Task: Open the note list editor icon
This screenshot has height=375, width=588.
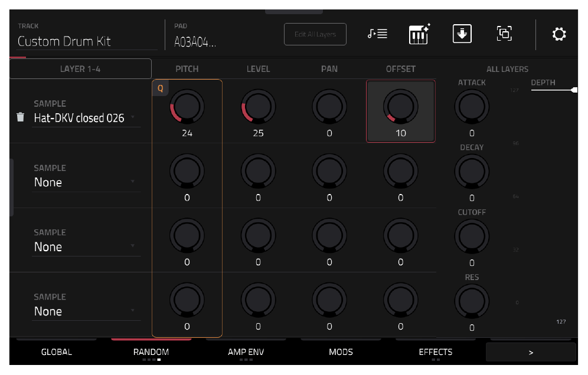Action: pos(377,34)
